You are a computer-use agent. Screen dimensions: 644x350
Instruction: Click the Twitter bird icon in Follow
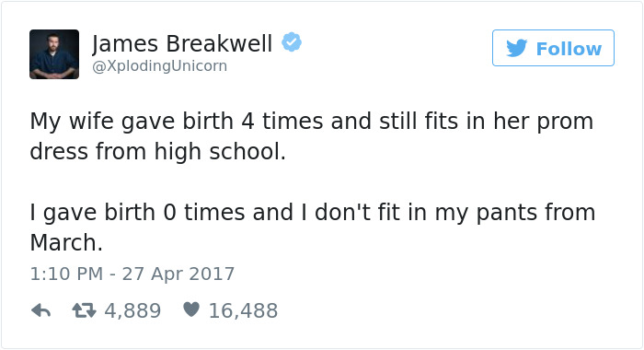[517, 48]
